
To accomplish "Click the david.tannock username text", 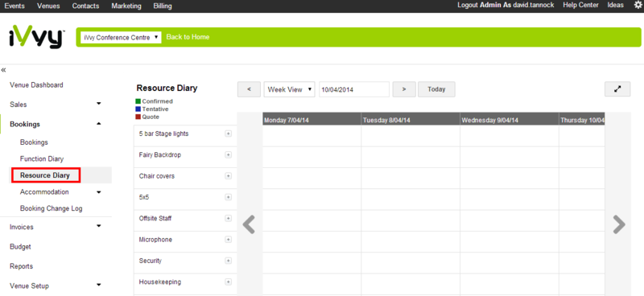I will 534,5.
